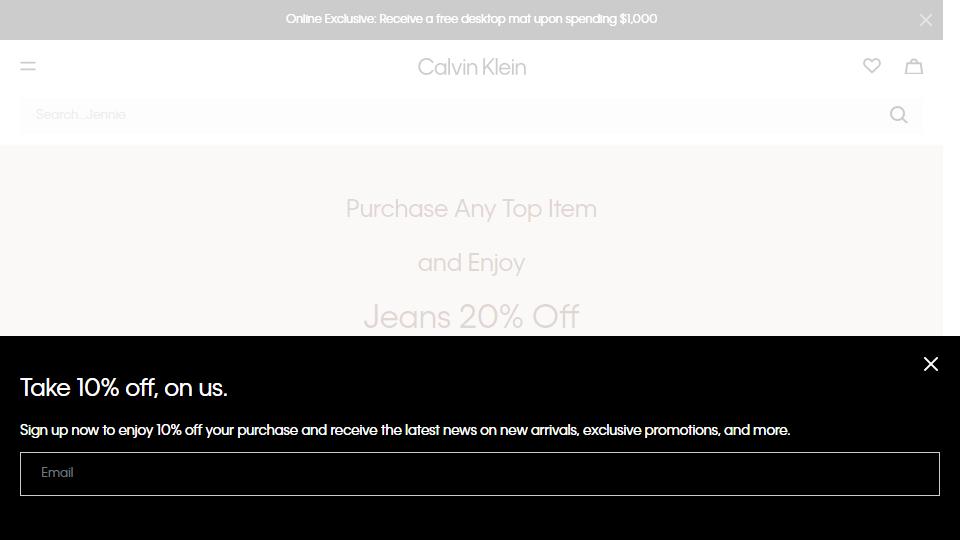Open the Jeans 20% Off promotion
Image resolution: width=960 pixels, height=540 pixels.
(471, 317)
